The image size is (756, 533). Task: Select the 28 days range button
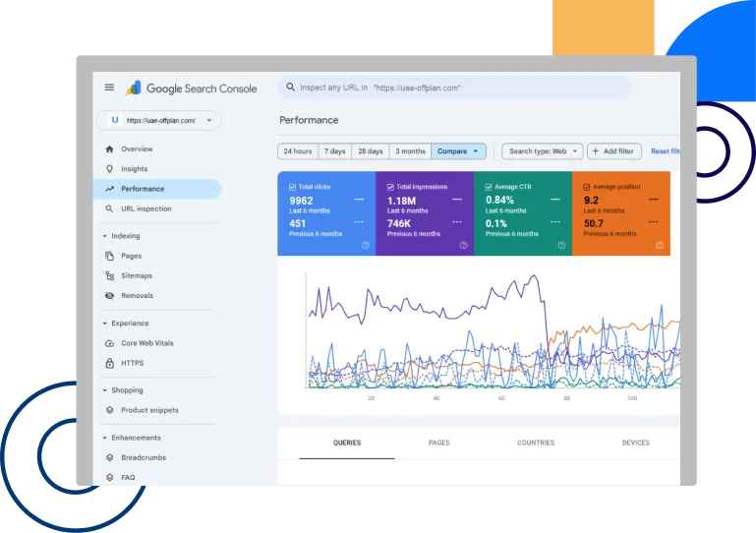(371, 151)
